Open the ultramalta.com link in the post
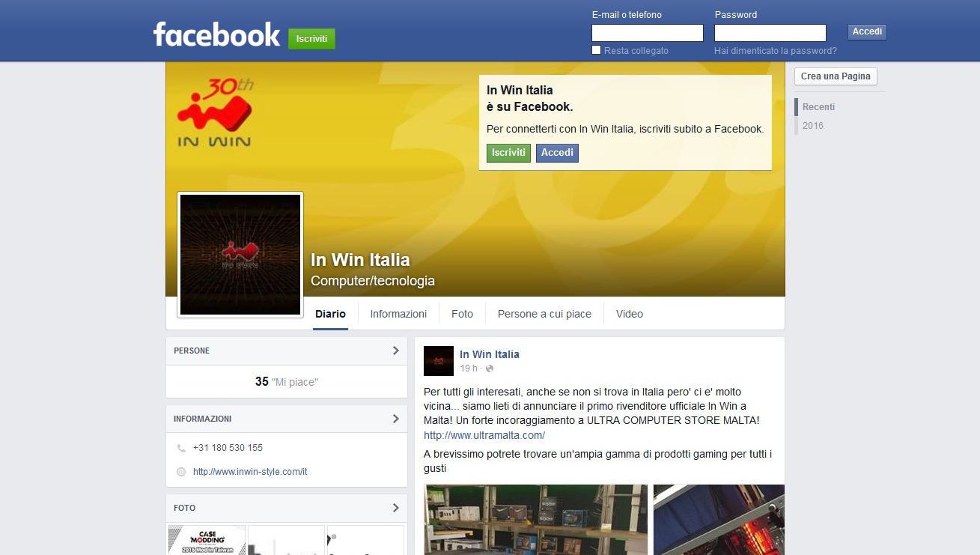The width and height of the screenshot is (980, 555). tap(484, 435)
